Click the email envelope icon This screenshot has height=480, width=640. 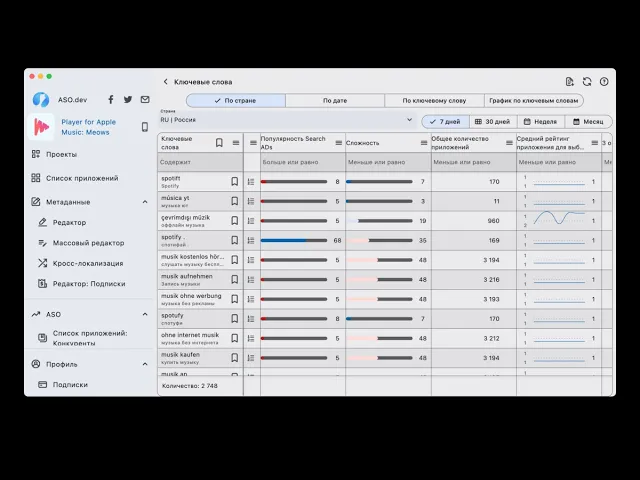(x=145, y=99)
